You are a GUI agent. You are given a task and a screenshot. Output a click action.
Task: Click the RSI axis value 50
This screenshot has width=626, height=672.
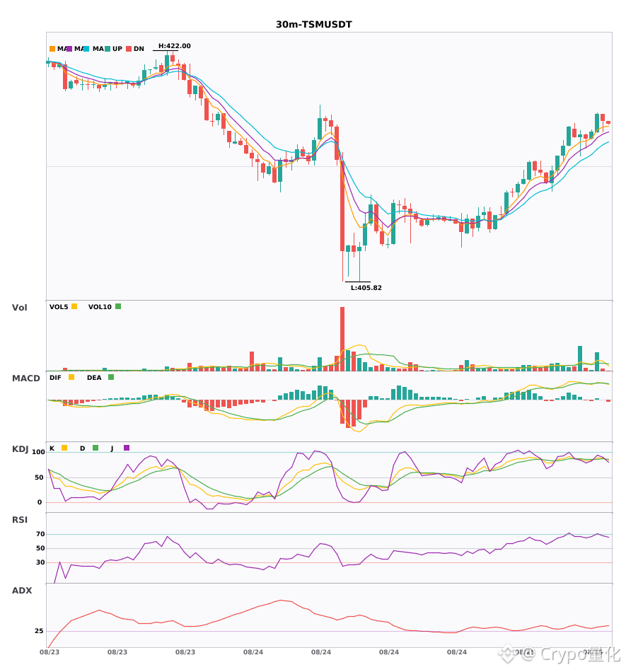[40, 548]
